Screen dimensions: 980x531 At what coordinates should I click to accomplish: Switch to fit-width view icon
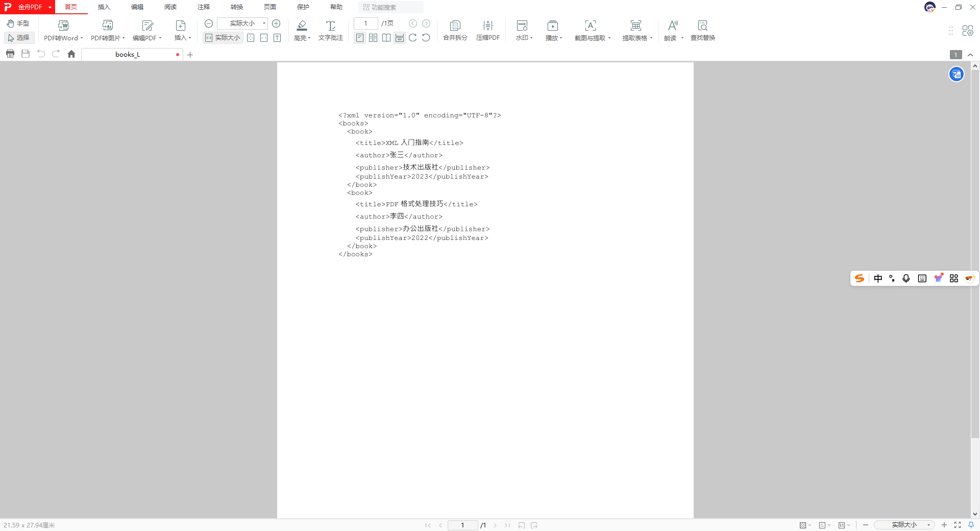tap(264, 38)
